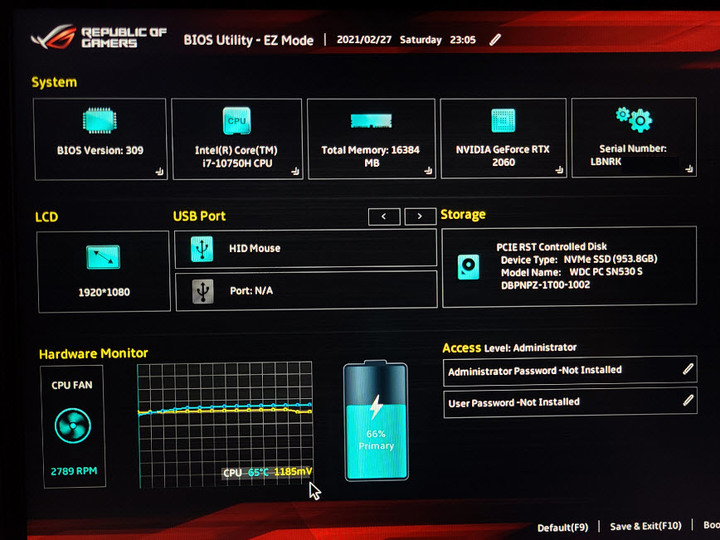Open details arrow in GeForce RTX card
Screen dimensions: 720x540
[559, 170]
